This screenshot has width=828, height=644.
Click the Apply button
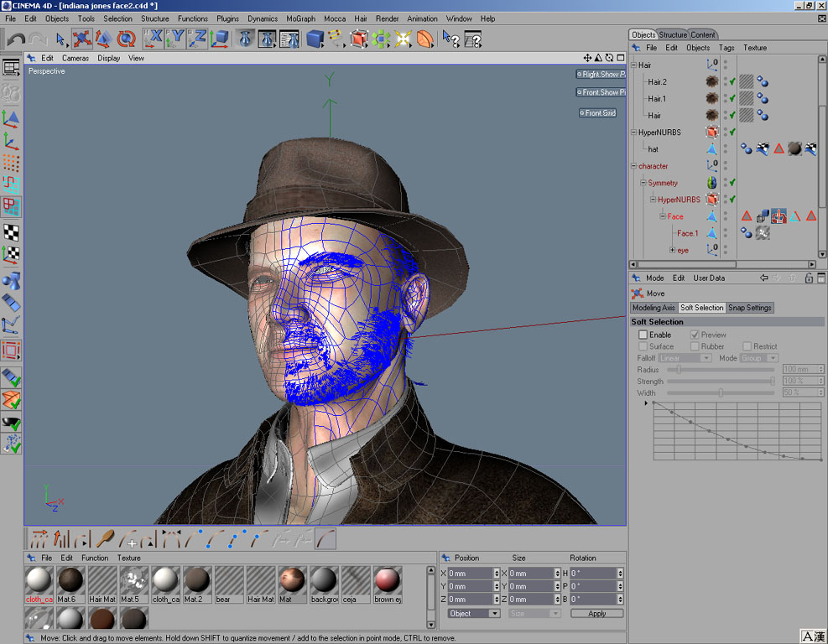coord(596,613)
